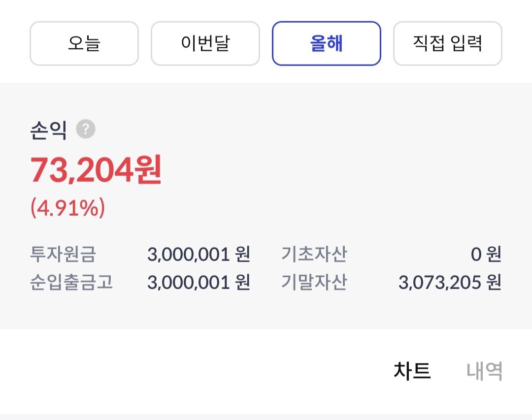Click empty white area left of 차트

[197, 371]
